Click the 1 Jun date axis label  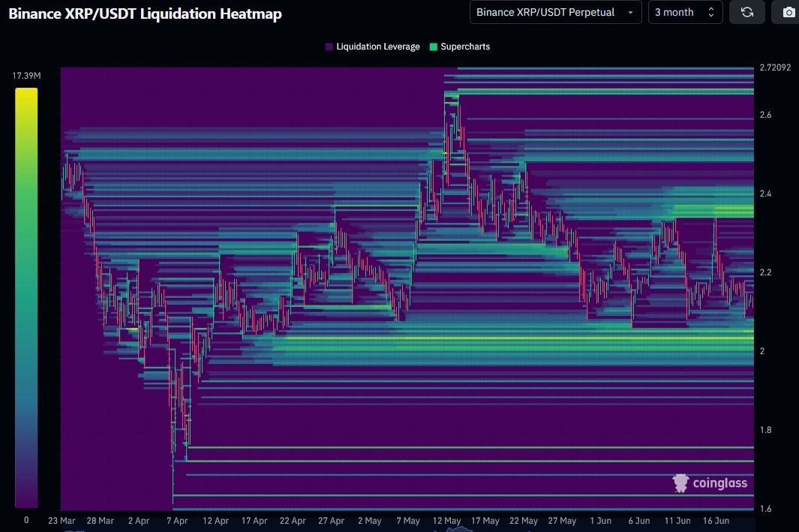[x=601, y=521]
